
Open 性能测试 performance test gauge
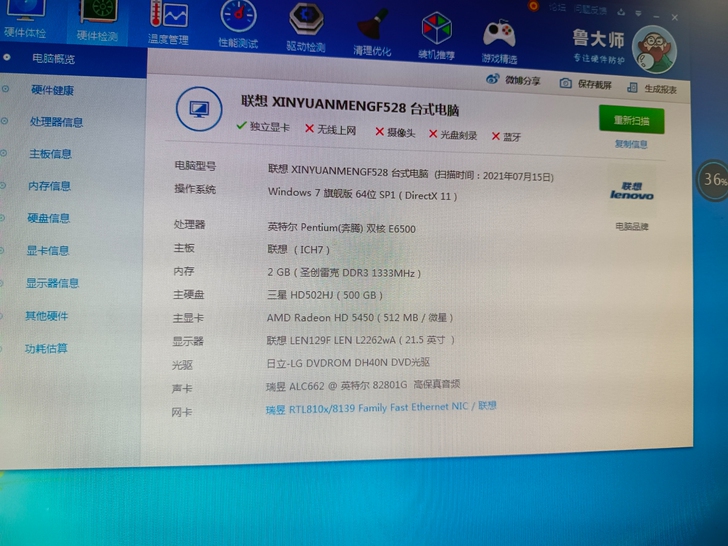point(238,25)
